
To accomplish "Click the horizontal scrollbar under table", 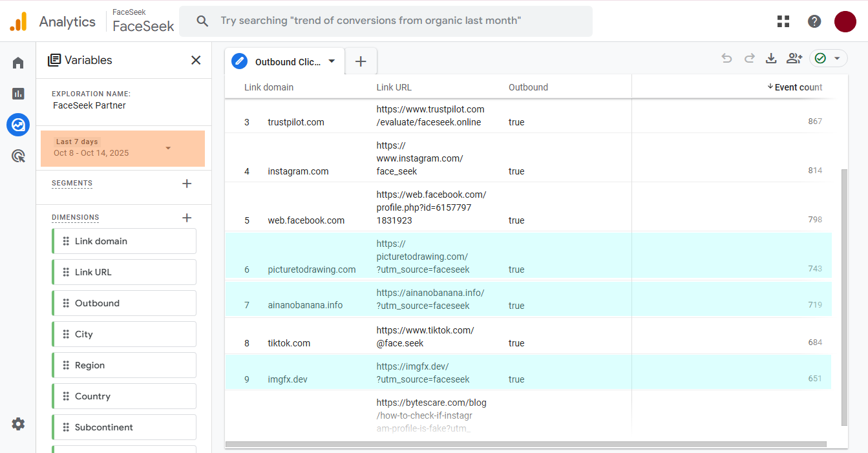I will 525,444.
